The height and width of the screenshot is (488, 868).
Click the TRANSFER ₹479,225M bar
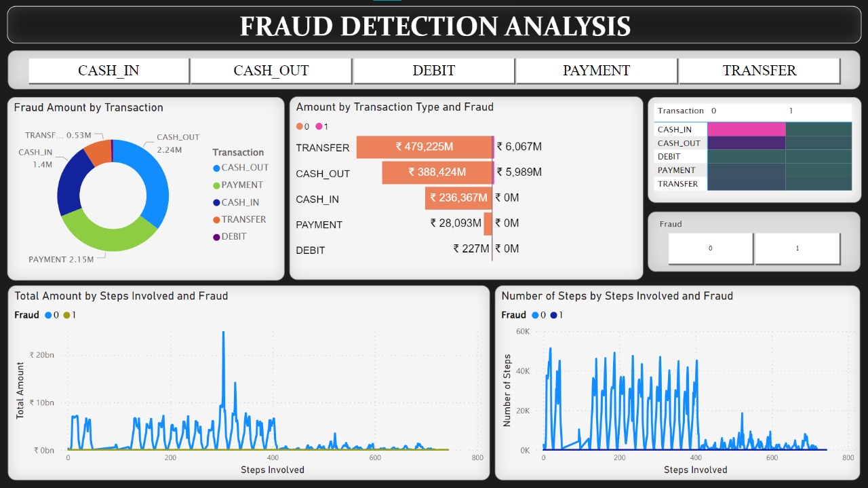[424, 147]
